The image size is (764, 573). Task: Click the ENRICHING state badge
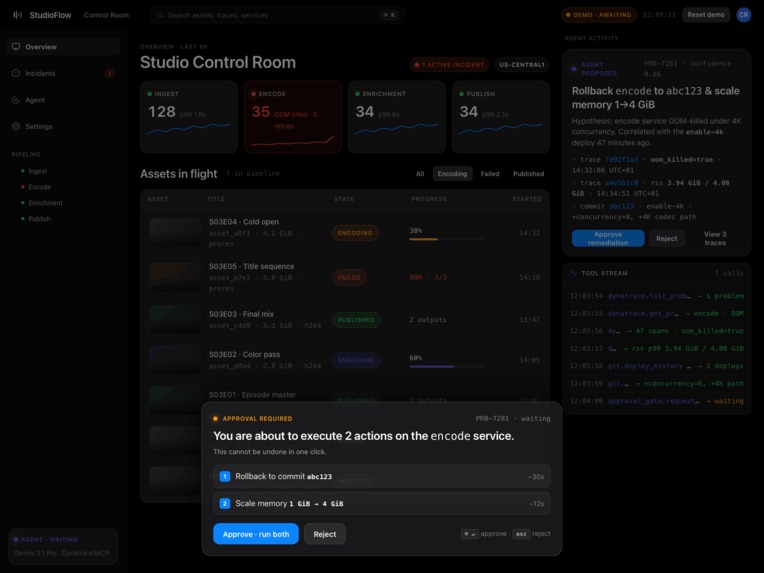point(356,360)
